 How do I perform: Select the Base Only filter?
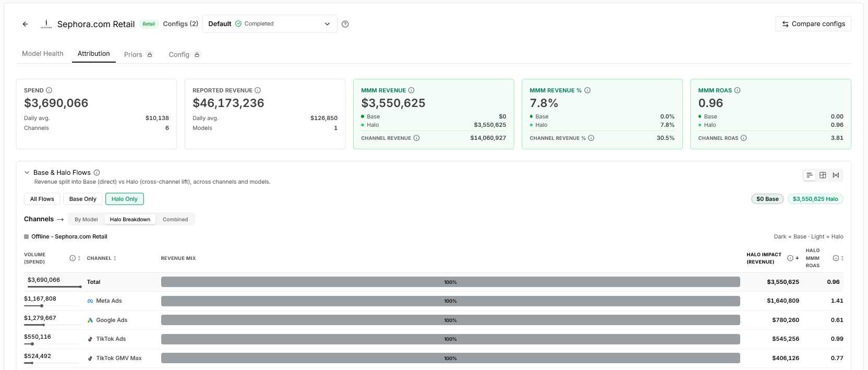pos(83,199)
